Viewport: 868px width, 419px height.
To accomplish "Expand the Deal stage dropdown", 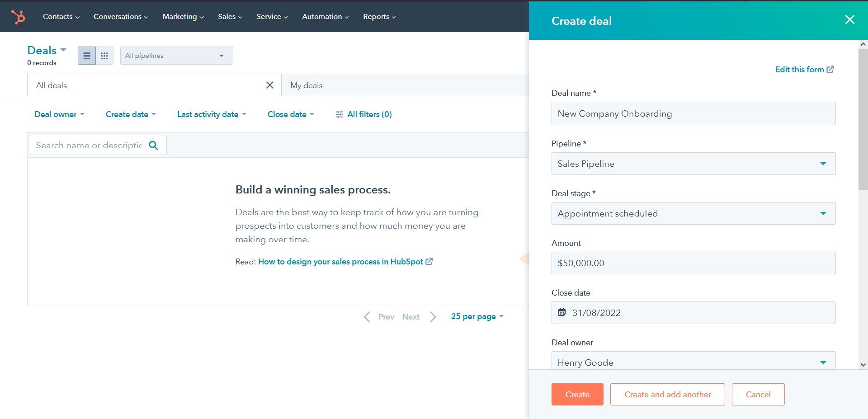I will pyautogui.click(x=693, y=213).
